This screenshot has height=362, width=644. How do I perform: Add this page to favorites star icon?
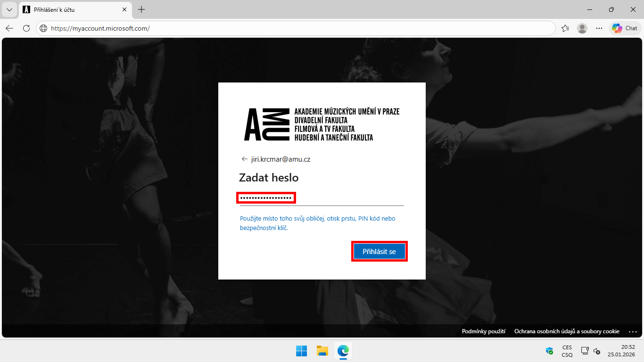[x=565, y=28]
